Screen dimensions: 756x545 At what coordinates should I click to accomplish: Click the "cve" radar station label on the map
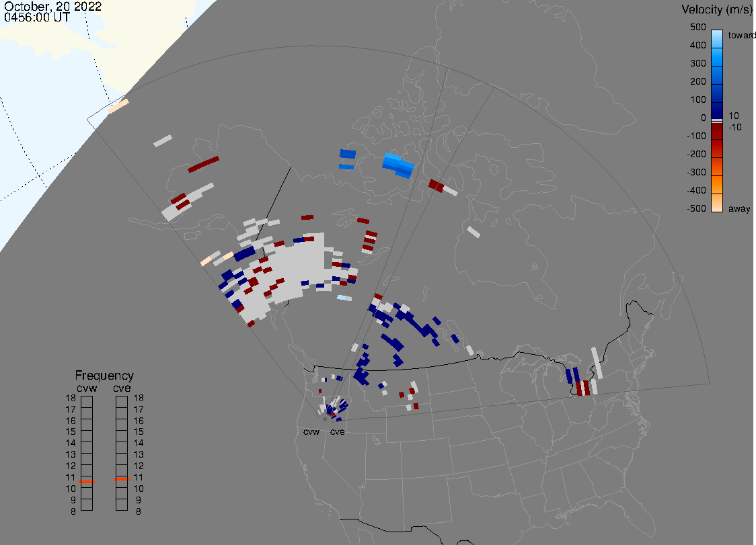(x=338, y=431)
